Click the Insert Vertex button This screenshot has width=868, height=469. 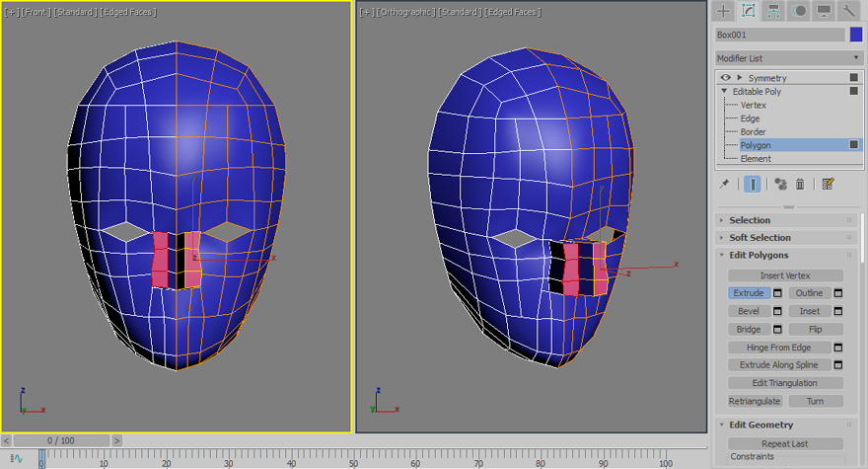pyautogui.click(x=785, y=275)
